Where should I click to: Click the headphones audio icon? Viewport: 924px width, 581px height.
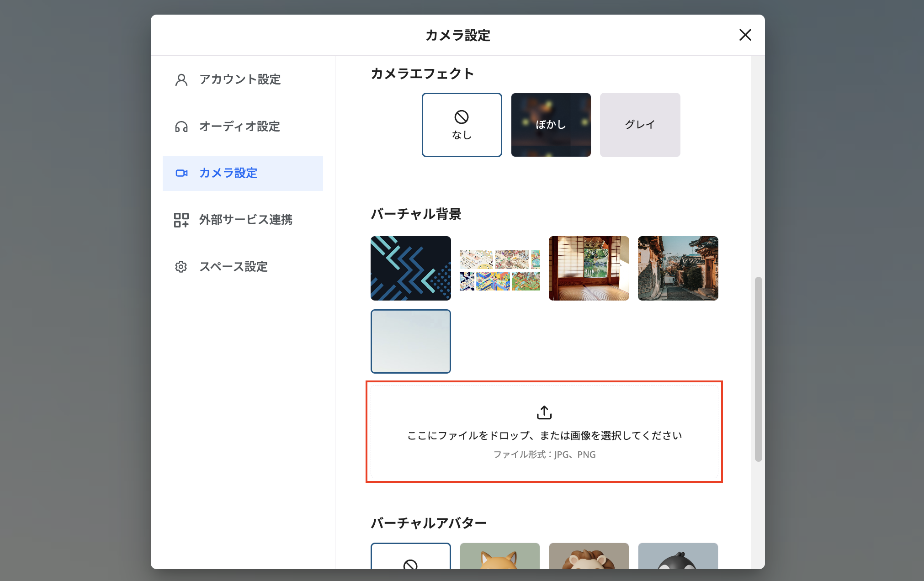click(x=181, y=127)
